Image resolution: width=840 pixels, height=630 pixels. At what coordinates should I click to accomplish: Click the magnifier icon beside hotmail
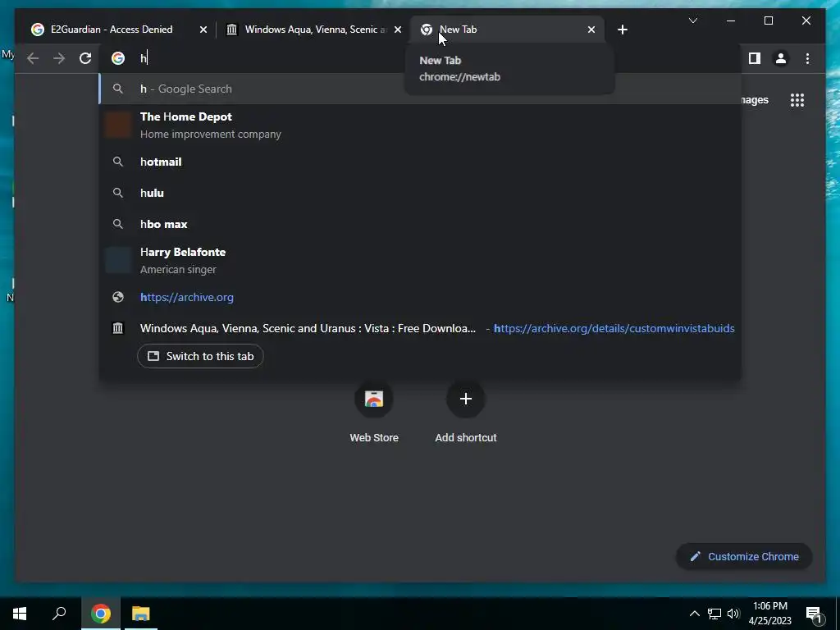(118, 162)
